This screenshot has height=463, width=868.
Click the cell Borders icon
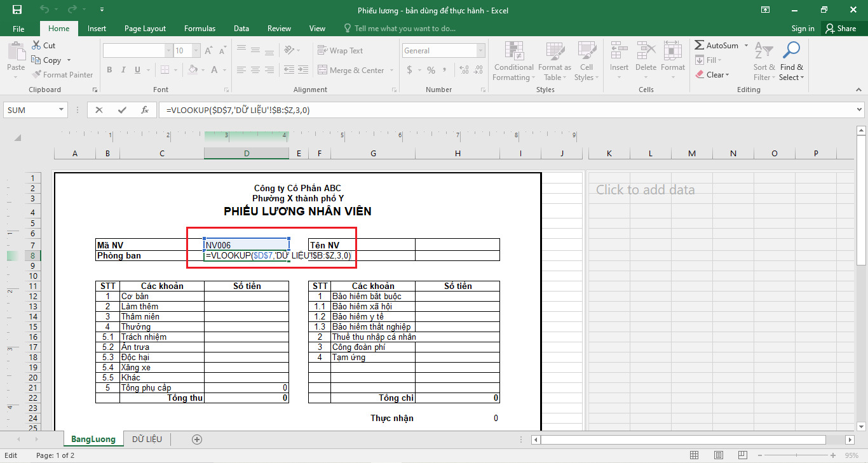165,70
